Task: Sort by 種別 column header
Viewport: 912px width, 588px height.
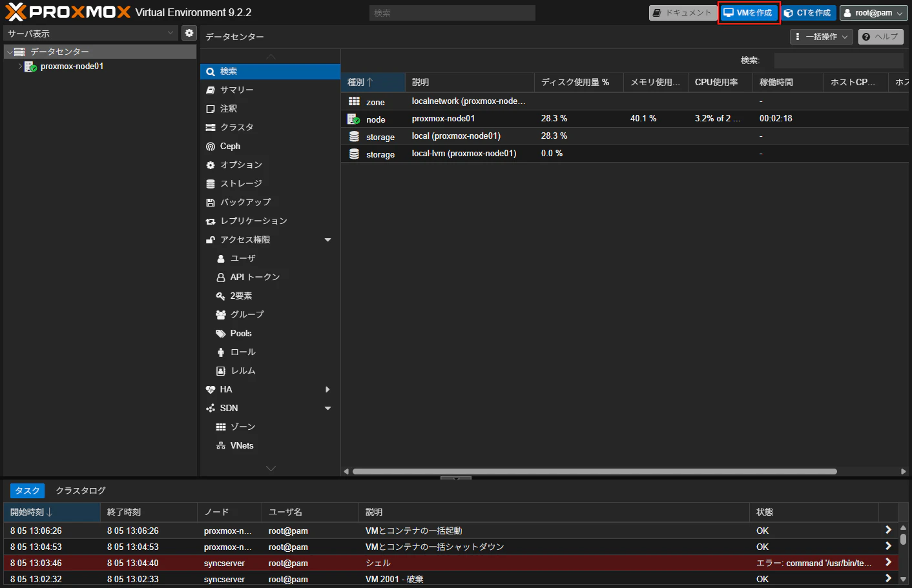Action: point(373,82)
